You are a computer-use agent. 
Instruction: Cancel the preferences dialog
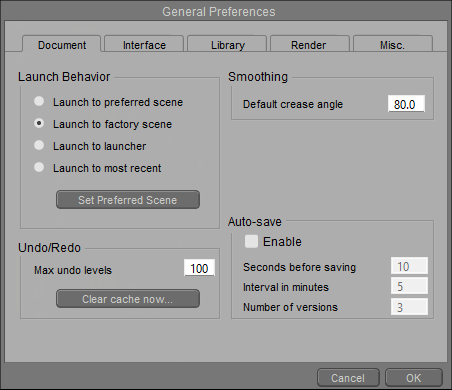click(348, 378)
